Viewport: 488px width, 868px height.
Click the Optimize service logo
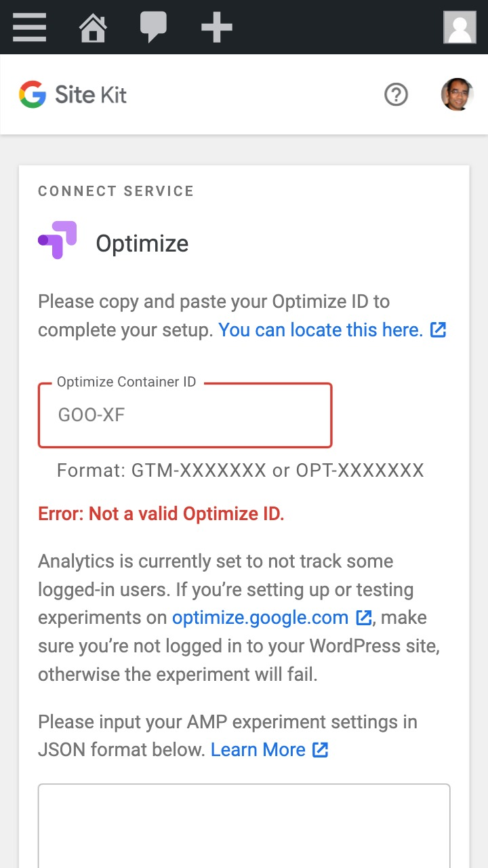56,241
